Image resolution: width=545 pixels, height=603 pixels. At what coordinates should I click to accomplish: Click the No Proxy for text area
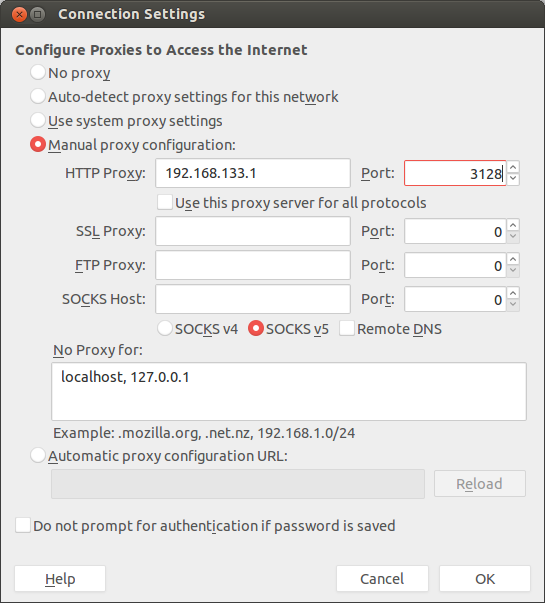tap(289, 391)
